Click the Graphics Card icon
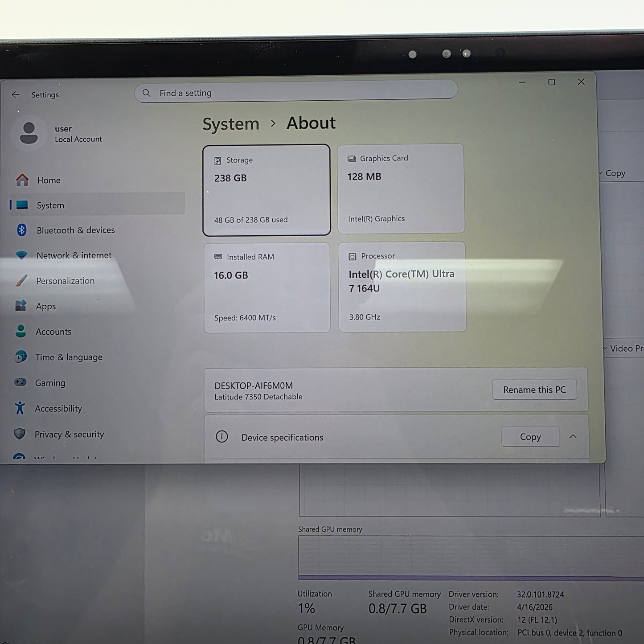The height and width of the screenshot is (644, 644). pyautogui.click(x=352, y=159)
